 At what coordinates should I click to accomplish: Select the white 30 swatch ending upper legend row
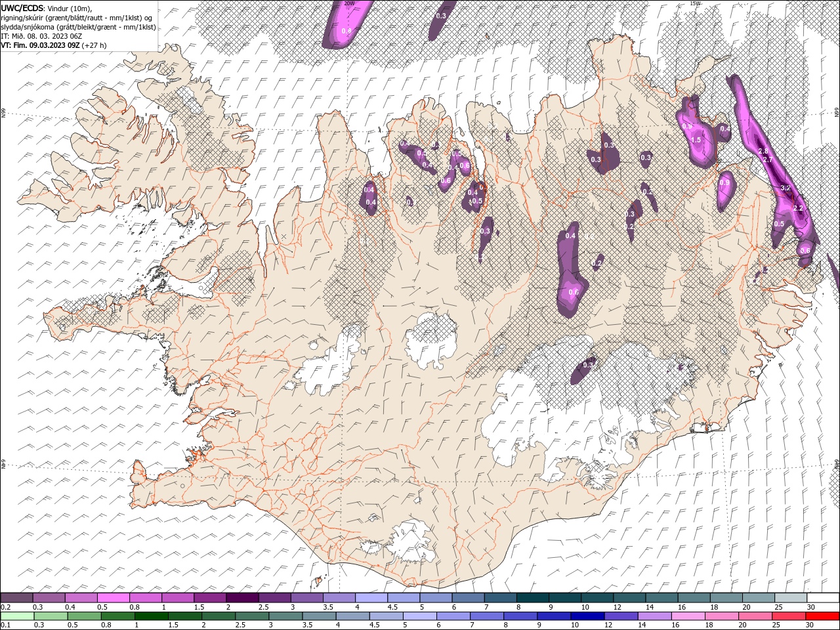click(823, 598)
